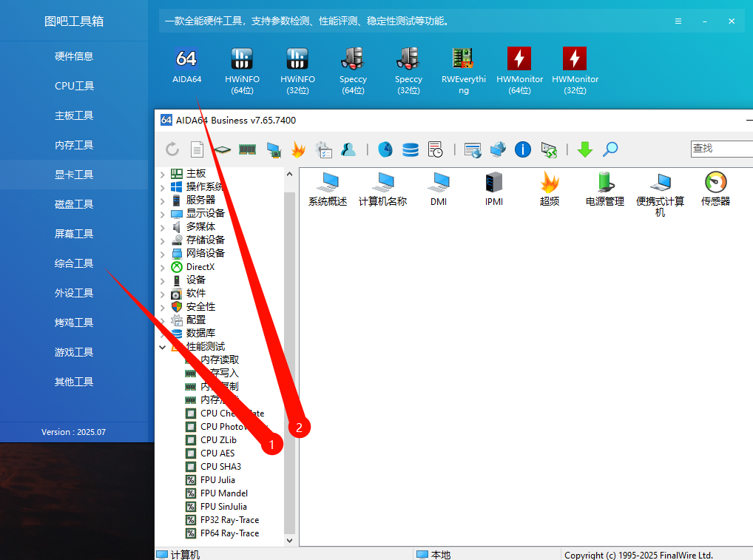Select FPU Mandel benchmark
Viewport: 753px width, 560px height.
pos(224,493)
